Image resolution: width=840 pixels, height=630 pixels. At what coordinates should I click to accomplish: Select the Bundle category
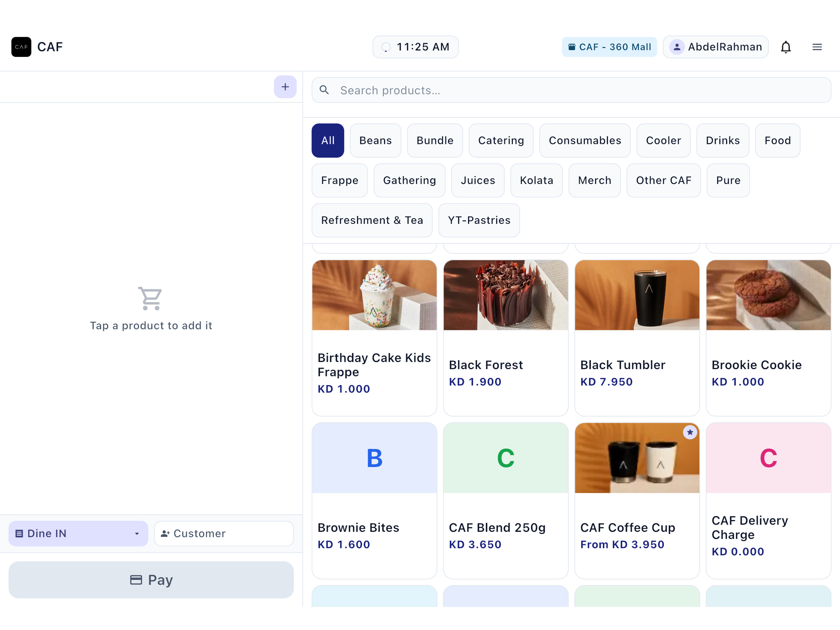435,141
